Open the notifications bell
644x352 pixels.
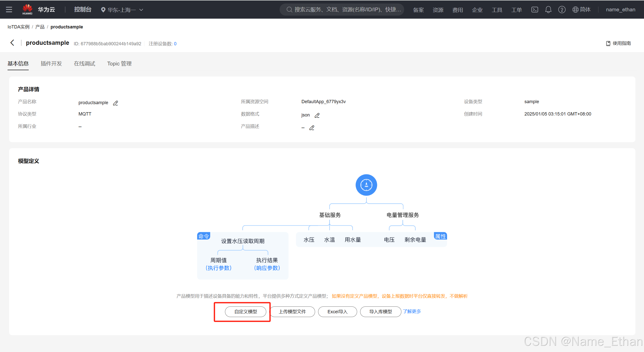pos(548,10)
